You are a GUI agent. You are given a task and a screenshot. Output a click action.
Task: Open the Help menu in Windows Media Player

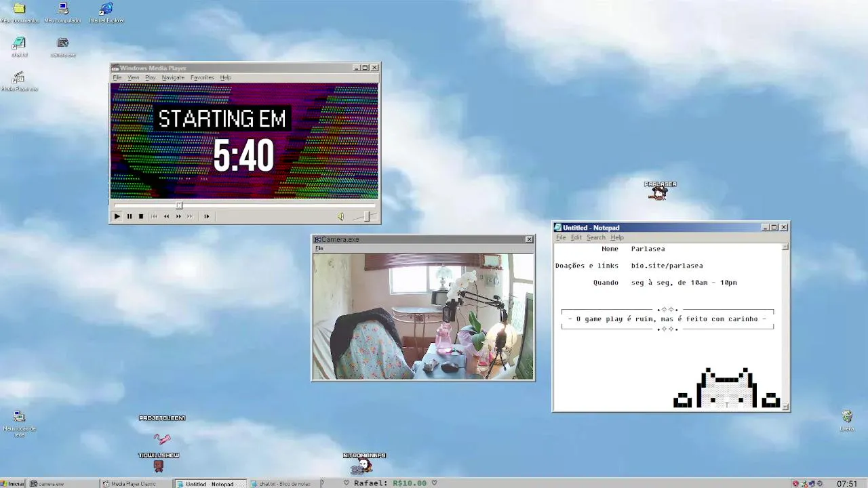coord(226,77)
